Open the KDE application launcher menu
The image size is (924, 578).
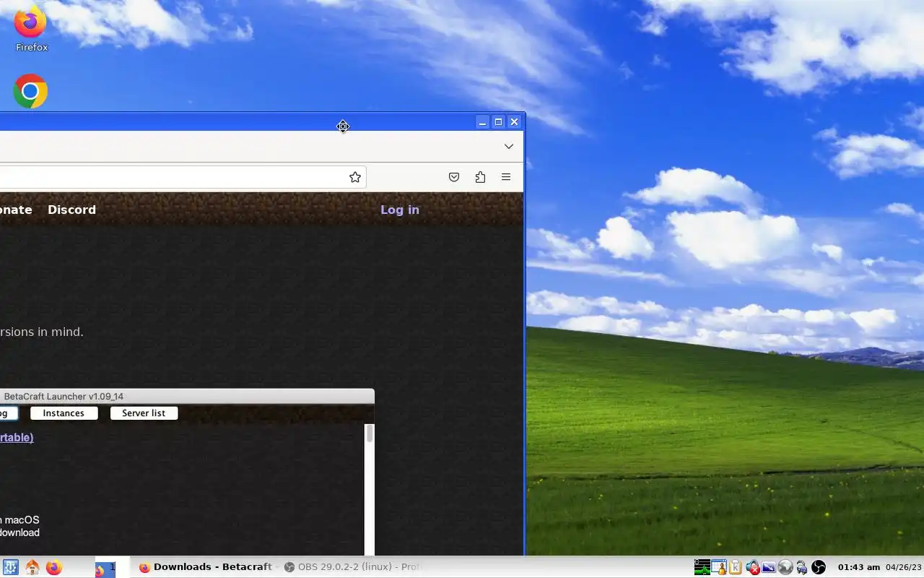pos(11,567)
